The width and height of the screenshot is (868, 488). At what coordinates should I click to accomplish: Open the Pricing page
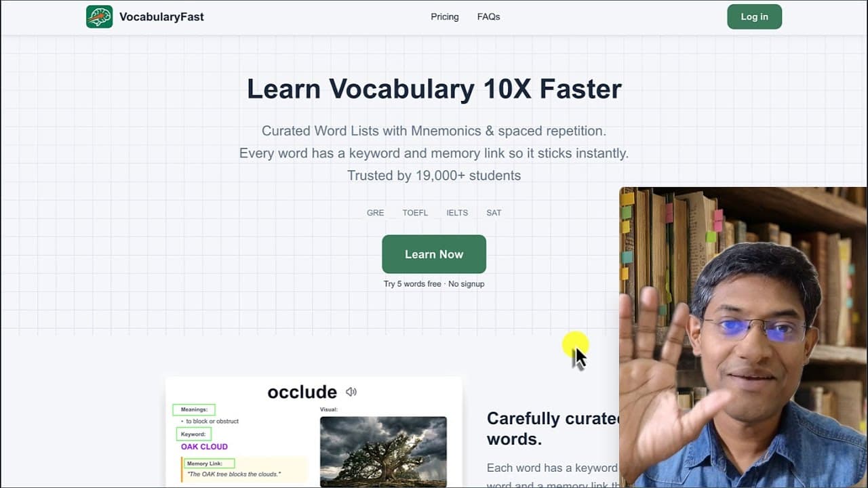[x=444, y=16]
